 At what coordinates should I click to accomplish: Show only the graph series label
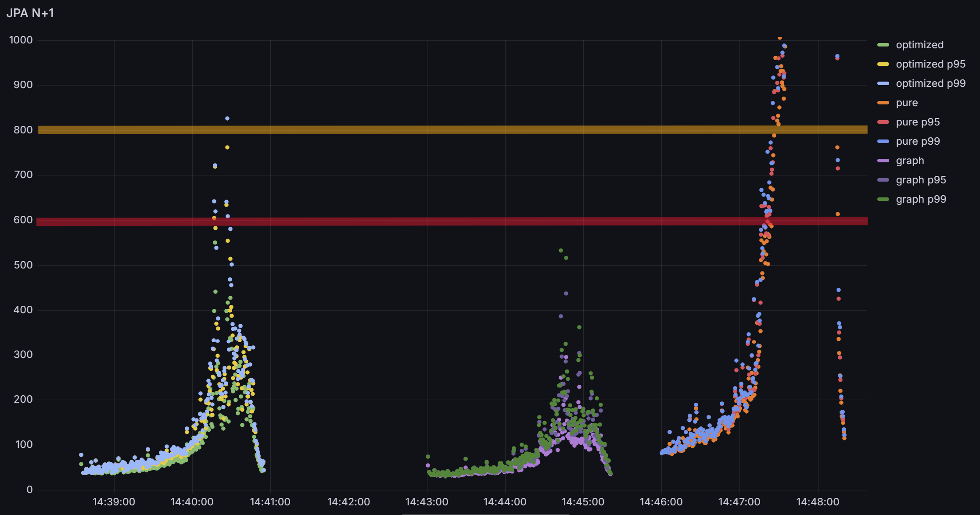coord(910,161)
